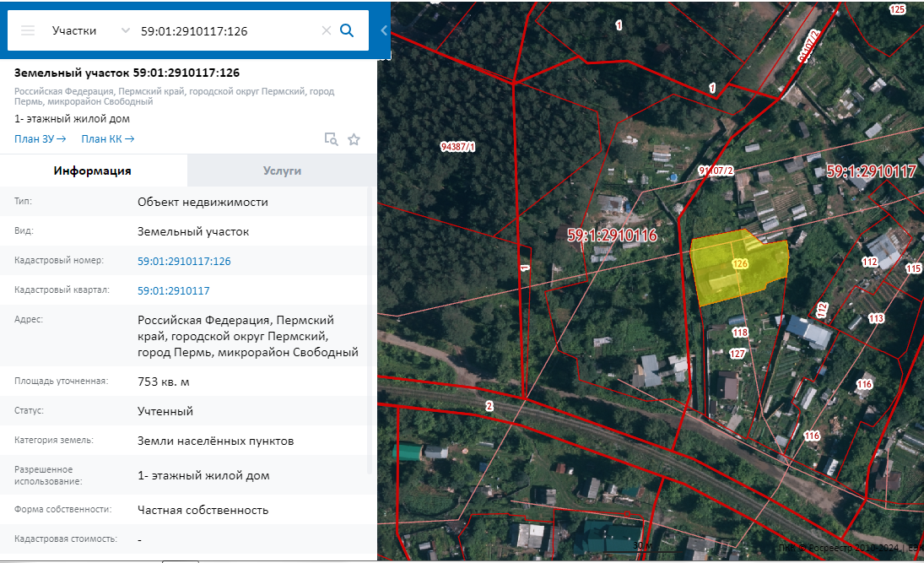Open cadastral quarter link 59:01:2910117
The image size is (924, 563).
(173, 290)
